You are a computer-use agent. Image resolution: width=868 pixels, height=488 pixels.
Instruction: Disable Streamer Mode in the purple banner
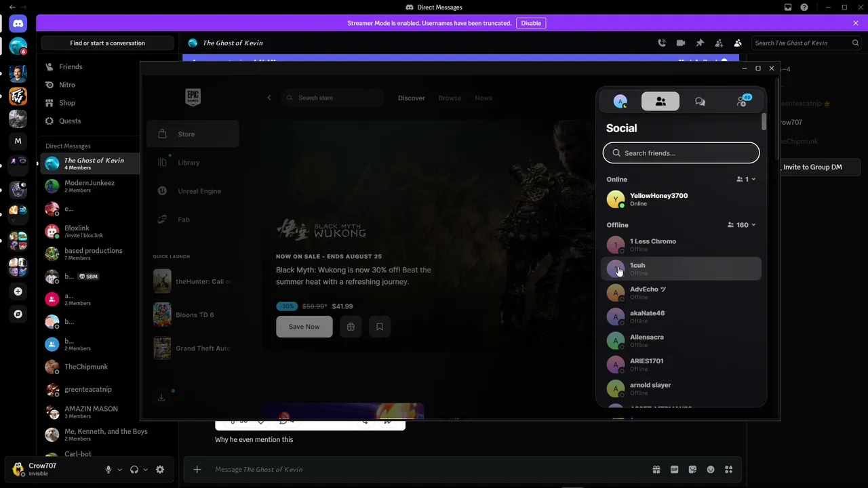tap(531, 23)
